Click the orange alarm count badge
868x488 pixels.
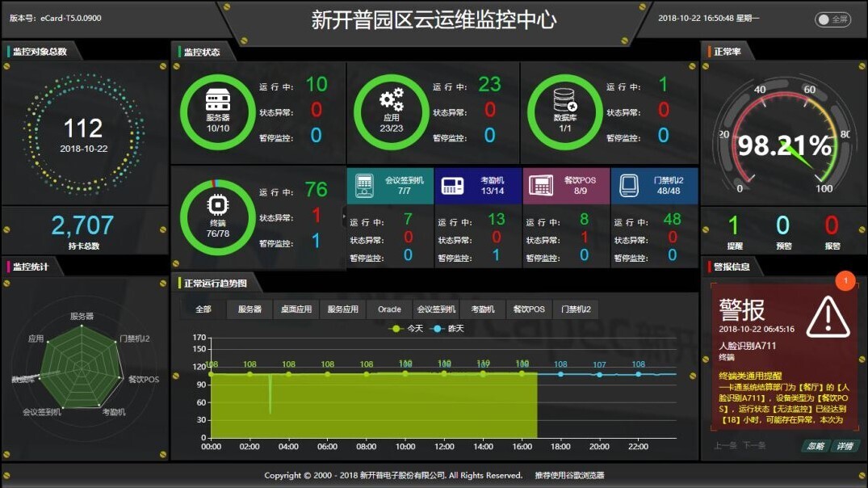[x=845, y=281]
